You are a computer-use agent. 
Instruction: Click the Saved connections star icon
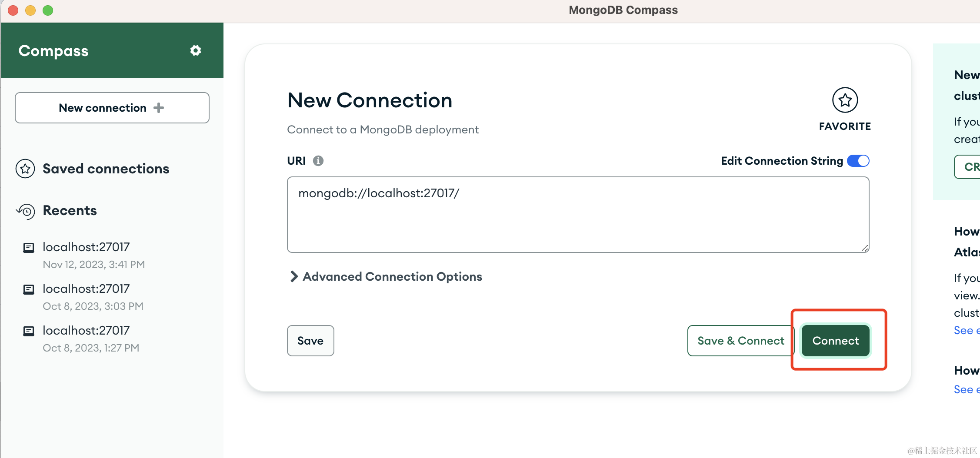point(25,169)
